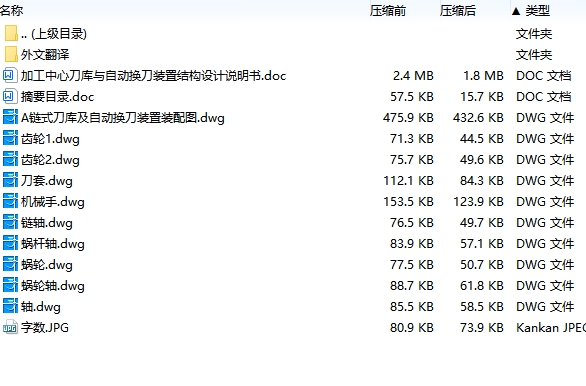Select file name 齿轮1.dwg
This screenshot has width=586, height=386.
coord(50,139)
